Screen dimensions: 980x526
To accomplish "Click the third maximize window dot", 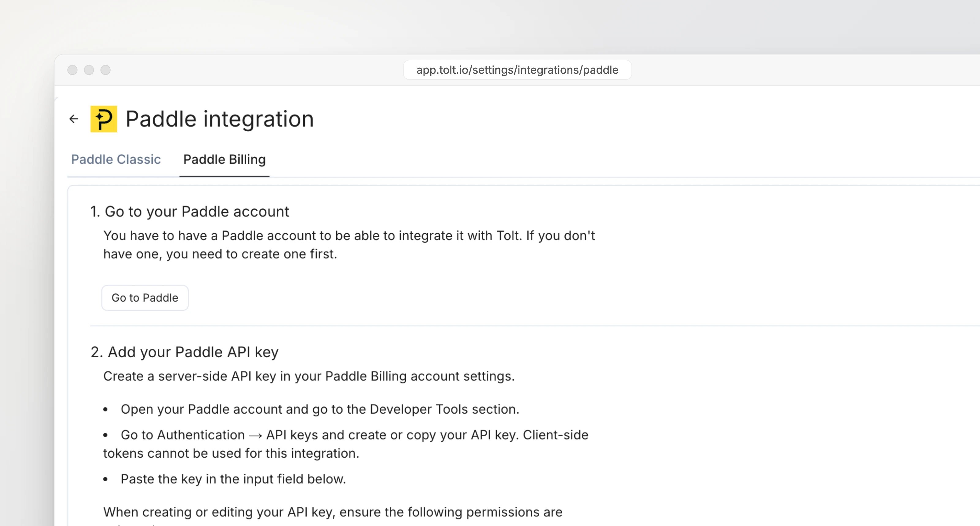I will click(105, 70).
